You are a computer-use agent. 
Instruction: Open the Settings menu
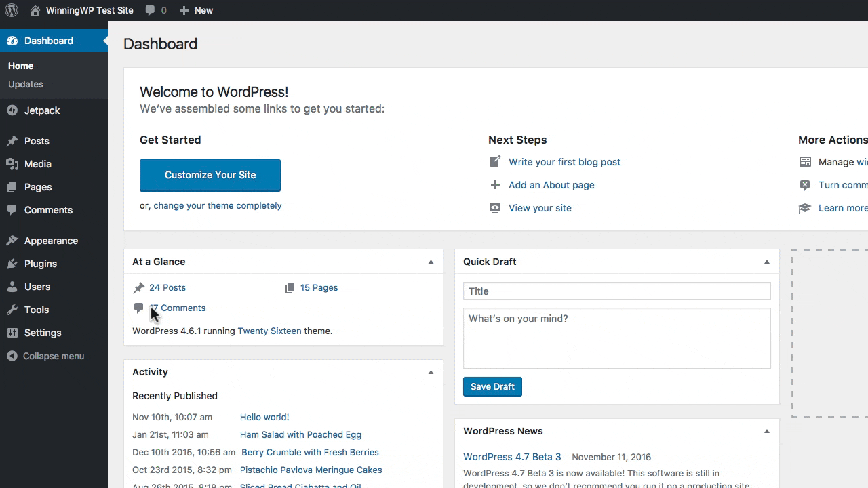click(54, 333)
